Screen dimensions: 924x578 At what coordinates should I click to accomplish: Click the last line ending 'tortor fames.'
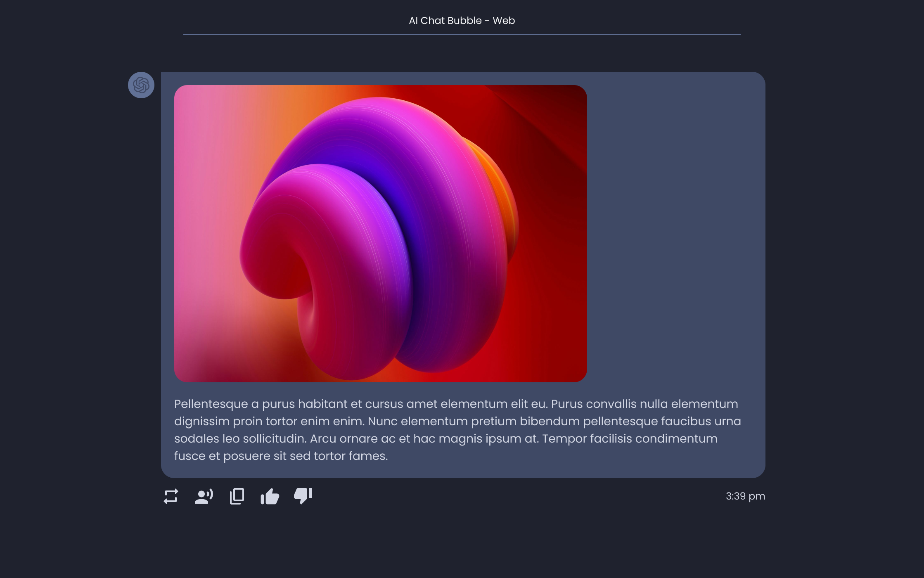tap(281, 456)
